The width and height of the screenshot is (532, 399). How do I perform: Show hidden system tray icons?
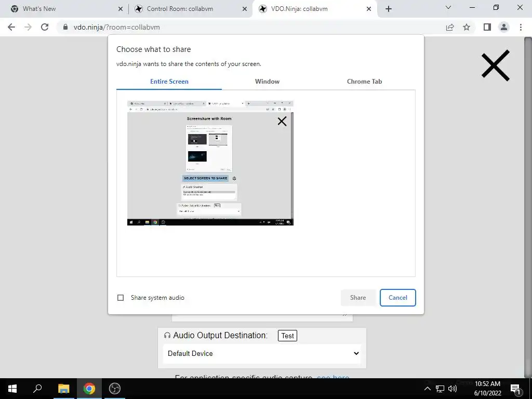pyautogui.click(x=428, y=389)
